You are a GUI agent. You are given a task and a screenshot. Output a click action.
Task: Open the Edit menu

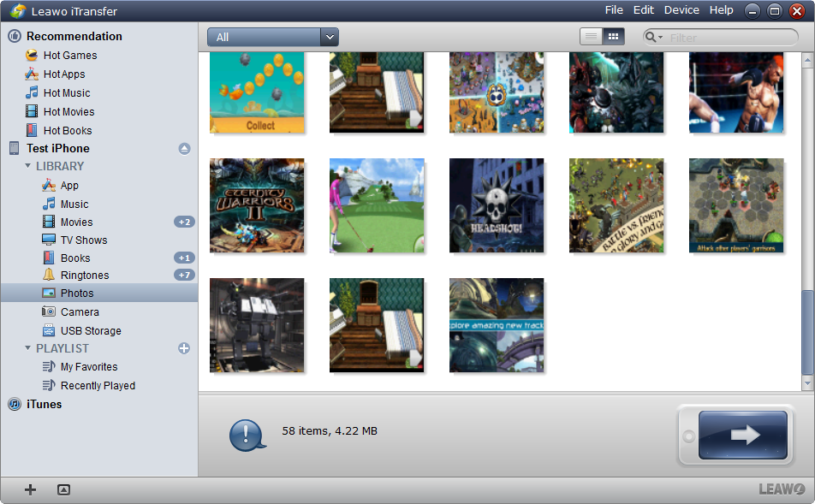click(644, 10)
